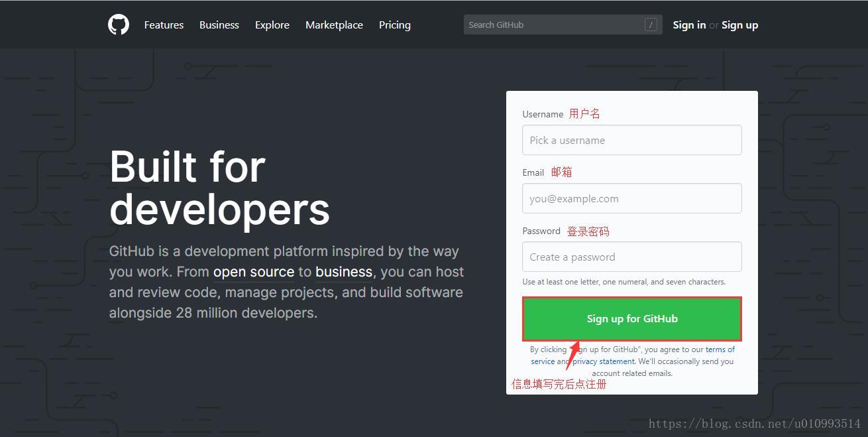The image size is (868, 437).
Task: Click the Sign in link
Action: pyautogui.click(x=689, y=25)
